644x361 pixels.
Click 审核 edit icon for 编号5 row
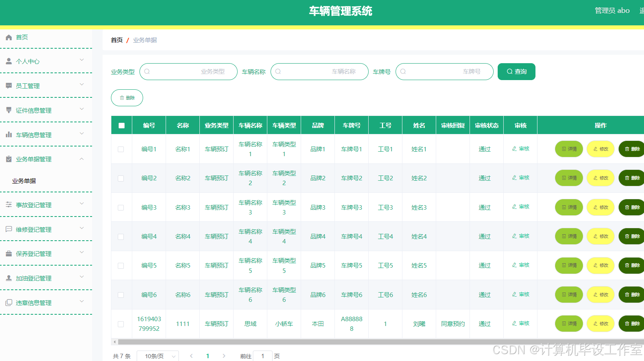tap(515, 265)
